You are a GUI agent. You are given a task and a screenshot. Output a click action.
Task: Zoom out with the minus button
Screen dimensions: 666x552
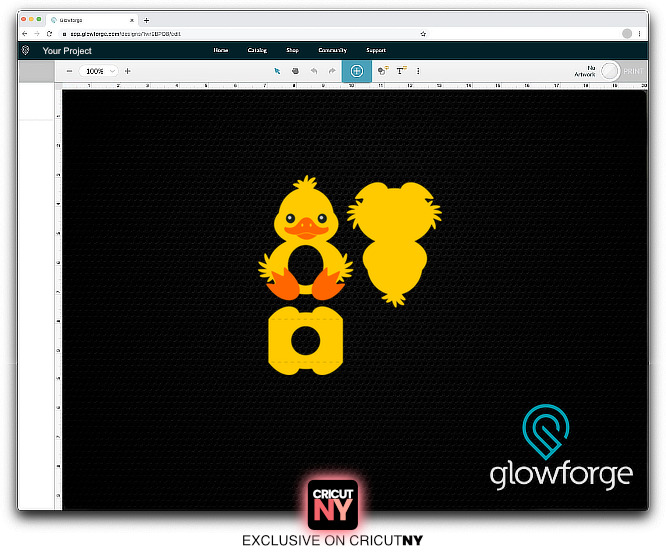pyautogui.click(x=69, y=71)
